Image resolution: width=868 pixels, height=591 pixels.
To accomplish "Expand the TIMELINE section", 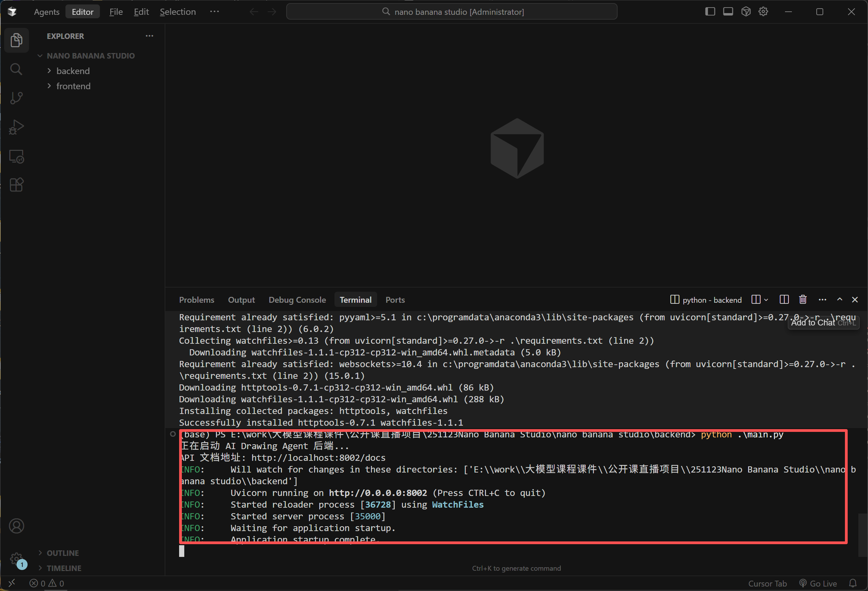I will 63,568.
